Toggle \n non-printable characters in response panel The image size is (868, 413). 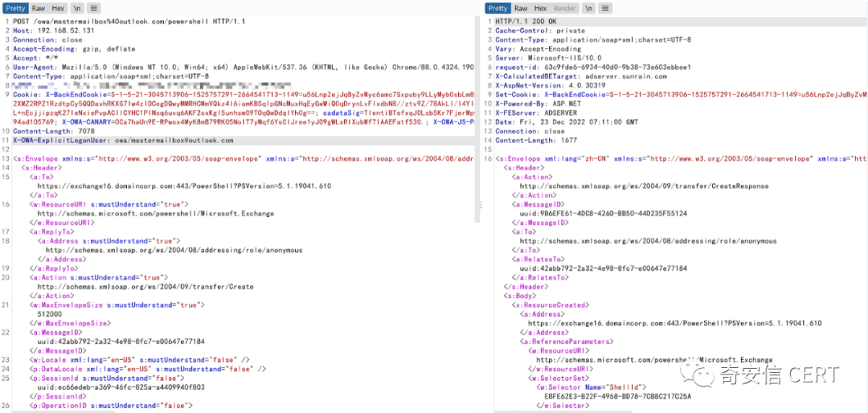point(589,8)
